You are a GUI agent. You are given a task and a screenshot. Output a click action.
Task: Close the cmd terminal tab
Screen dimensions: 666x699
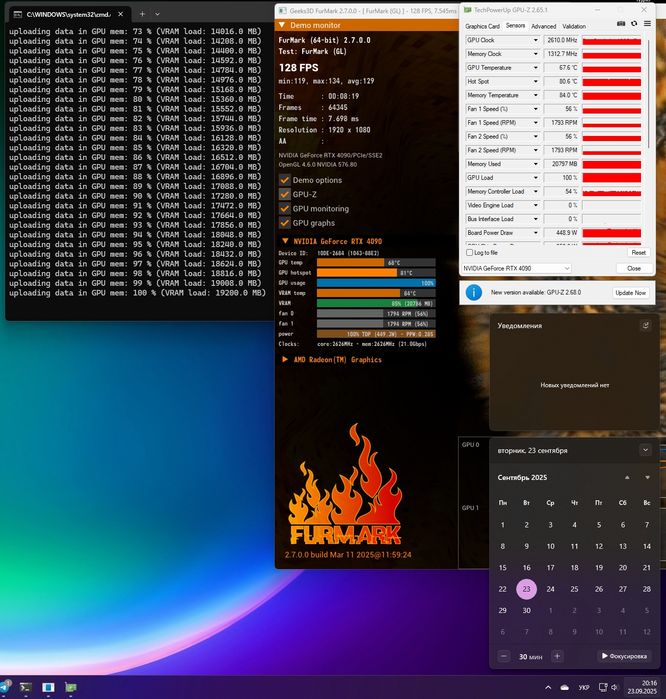point(120,14)
